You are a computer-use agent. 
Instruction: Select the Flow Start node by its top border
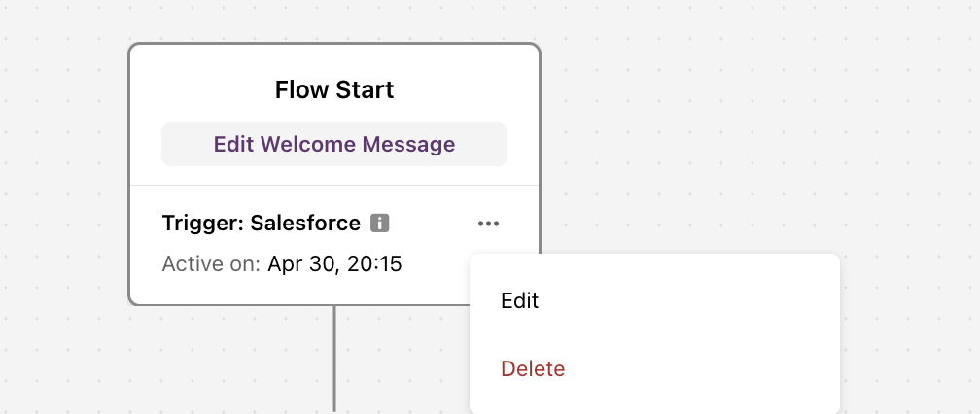(x=334, y=44)
